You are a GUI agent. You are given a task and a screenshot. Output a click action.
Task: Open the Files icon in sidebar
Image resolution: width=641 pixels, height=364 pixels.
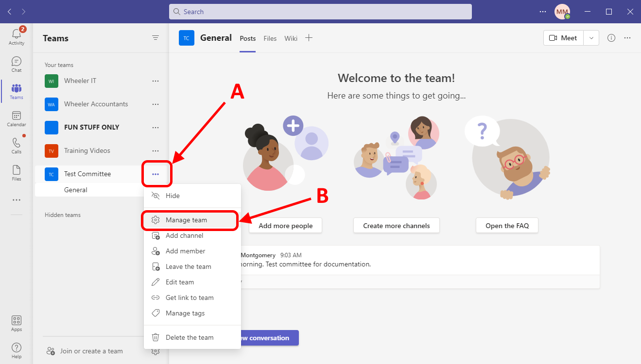(x=17, y=173)
